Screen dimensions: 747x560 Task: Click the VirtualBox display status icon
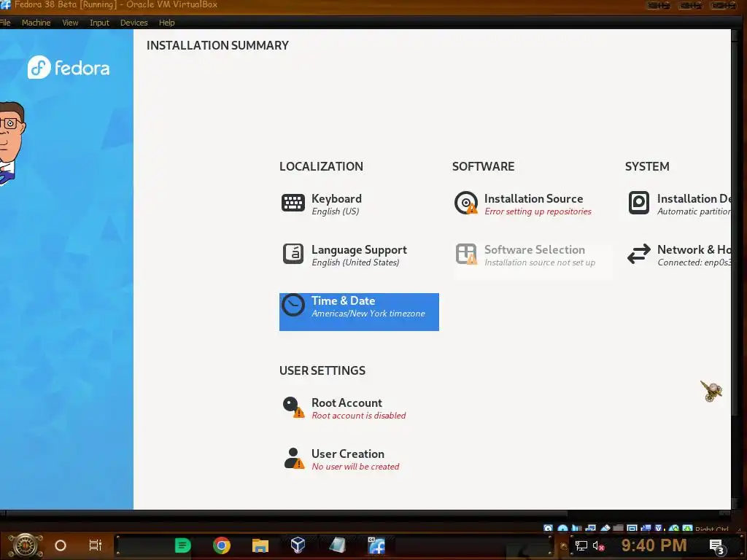[x=632, y=528]
